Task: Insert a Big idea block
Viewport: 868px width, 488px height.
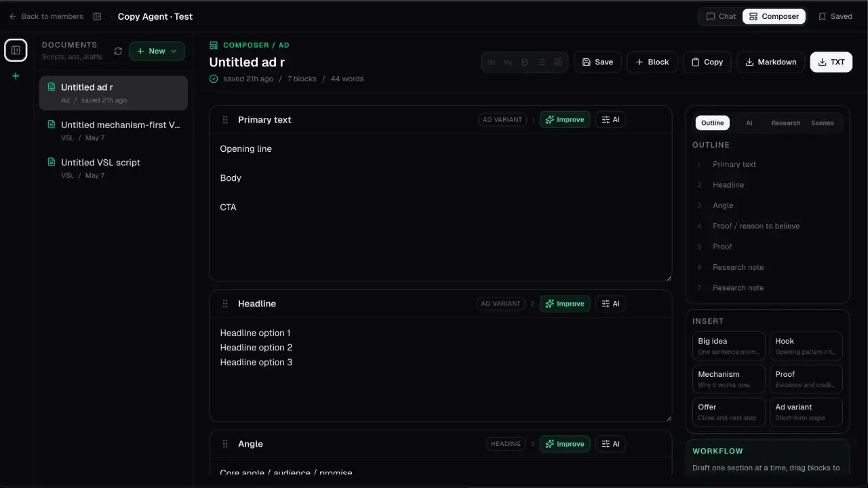Action: 729,346
